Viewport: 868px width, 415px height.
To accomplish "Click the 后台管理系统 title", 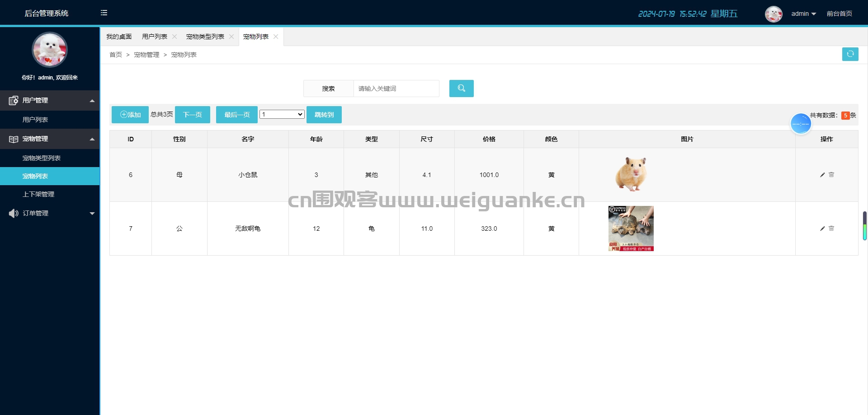I will 47,13.
